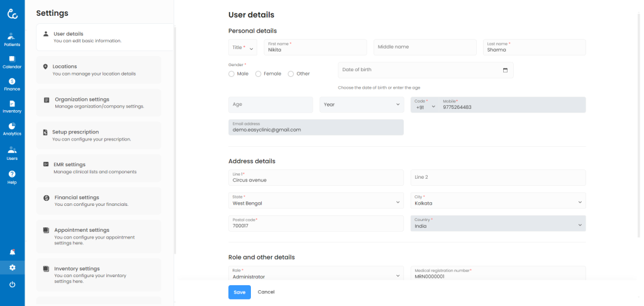Open the State dropdown showing West Bengal
The image size is (644, 306).
click(316, 201)
